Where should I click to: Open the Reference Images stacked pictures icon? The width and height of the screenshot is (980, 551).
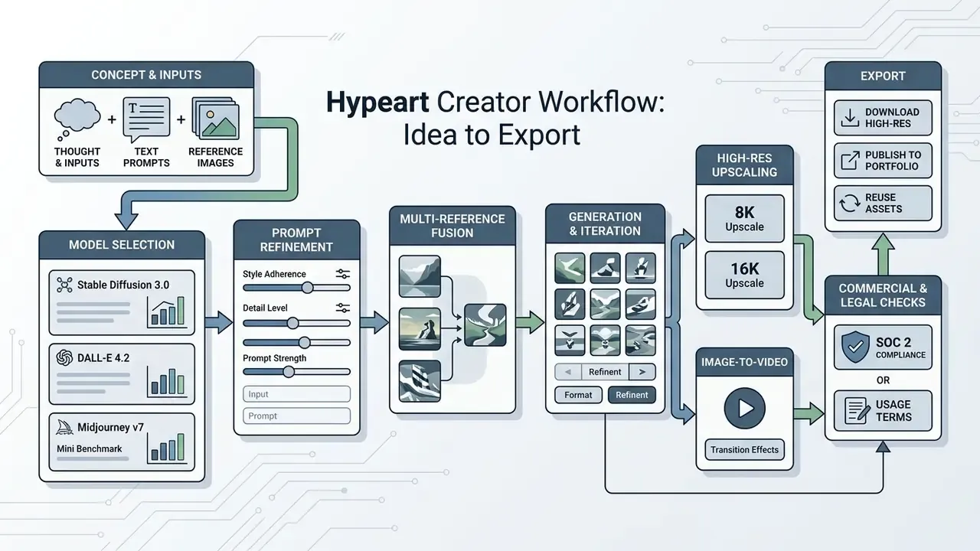(216, 119)
